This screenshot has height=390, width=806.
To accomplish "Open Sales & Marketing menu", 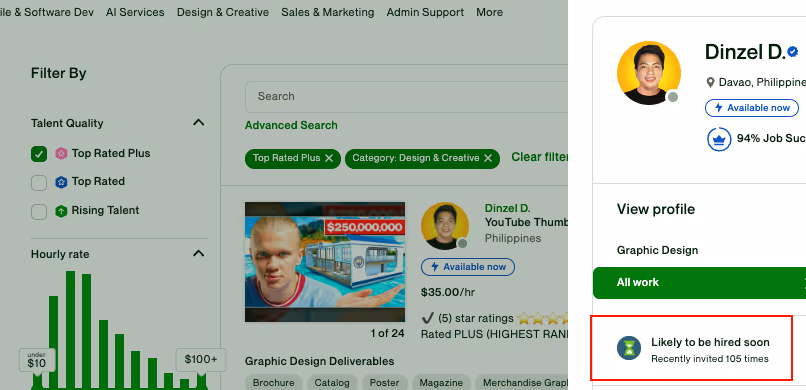I will point(327,12).
